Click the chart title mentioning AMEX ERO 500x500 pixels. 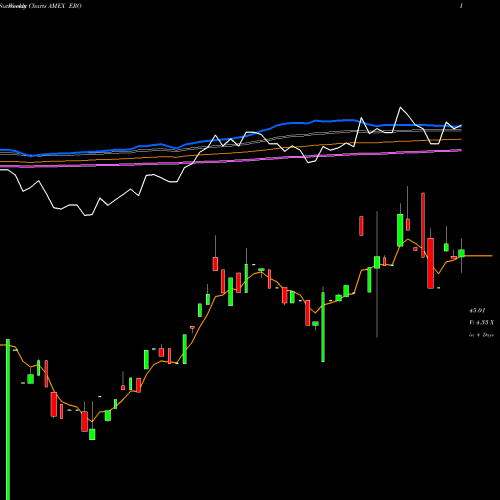coord(41,6)
